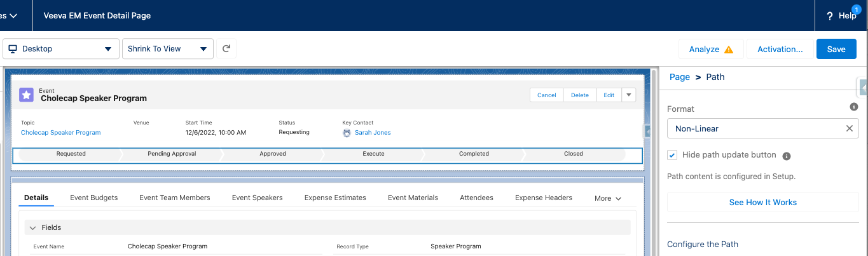Click the Help question mark icon
This screenshot has height=256, width=868.
coord(830,16)
